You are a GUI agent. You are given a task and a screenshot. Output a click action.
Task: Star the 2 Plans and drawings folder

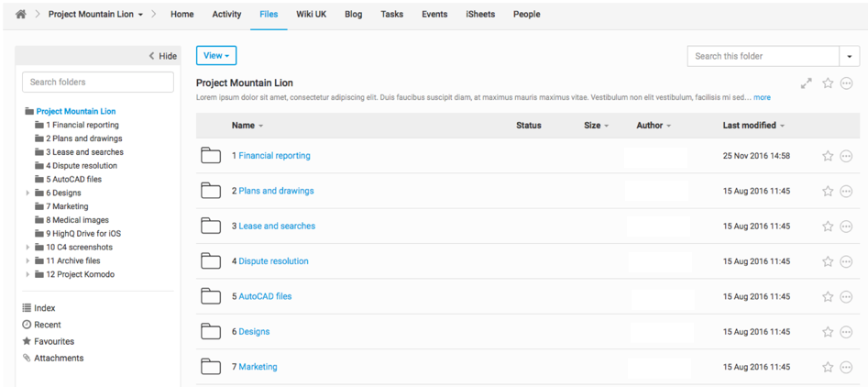(x=828, y=192)
